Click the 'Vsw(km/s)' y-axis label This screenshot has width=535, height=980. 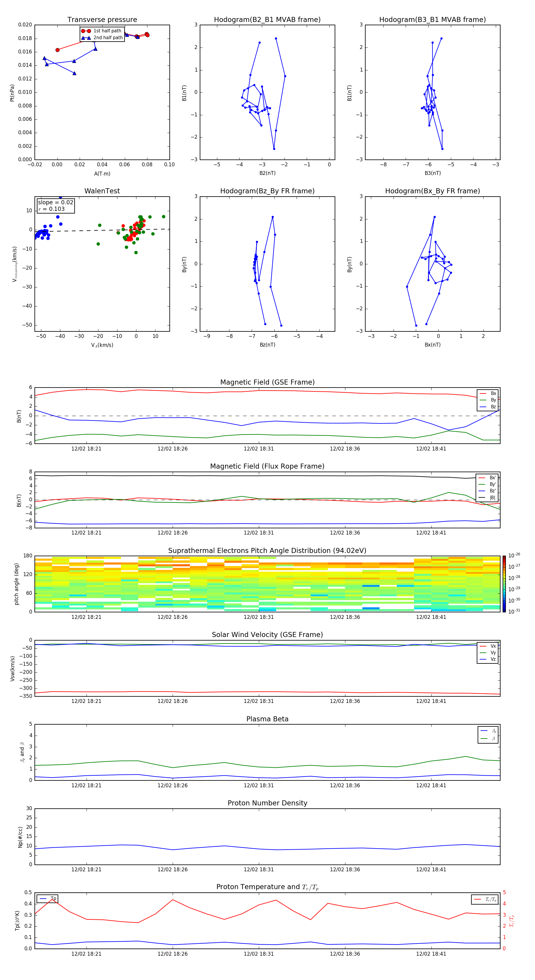click(12, 668)
